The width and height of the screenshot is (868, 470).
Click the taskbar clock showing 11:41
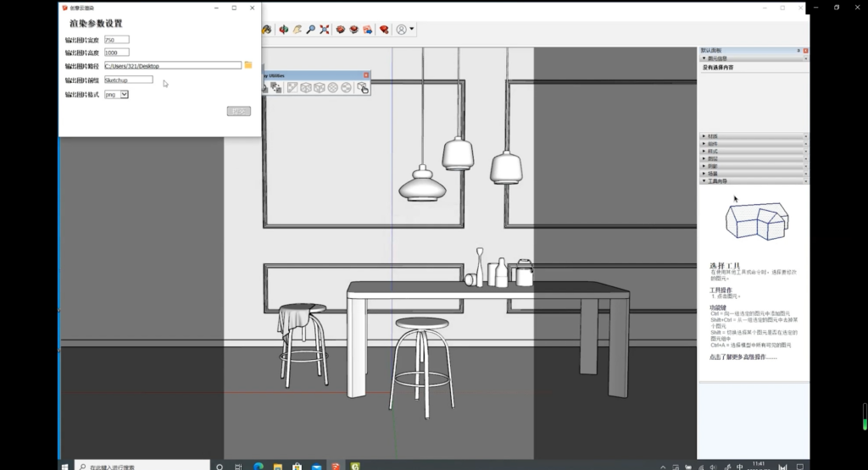[759, 466]
